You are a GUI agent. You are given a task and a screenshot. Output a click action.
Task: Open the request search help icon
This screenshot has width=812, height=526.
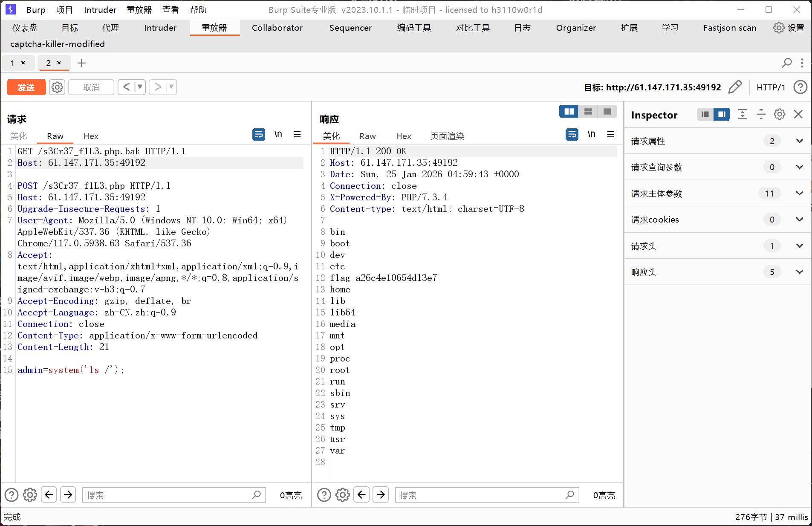(x=12, y=495)
